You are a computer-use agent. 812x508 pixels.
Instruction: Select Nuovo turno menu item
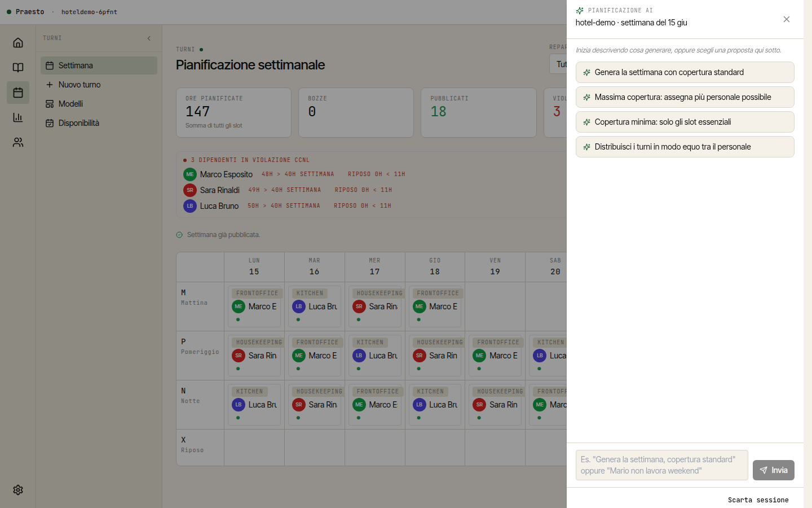click(99, 85)
